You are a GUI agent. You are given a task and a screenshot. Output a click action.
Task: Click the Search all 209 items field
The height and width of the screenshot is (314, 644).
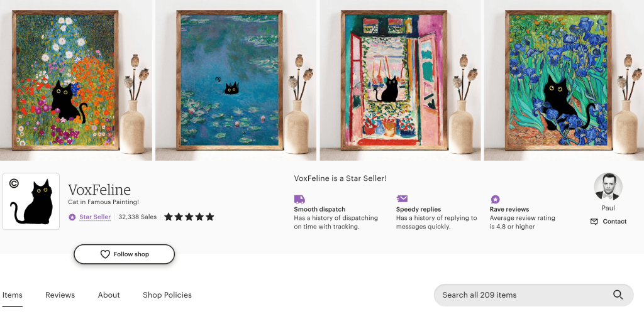click(x=522, y=295)
